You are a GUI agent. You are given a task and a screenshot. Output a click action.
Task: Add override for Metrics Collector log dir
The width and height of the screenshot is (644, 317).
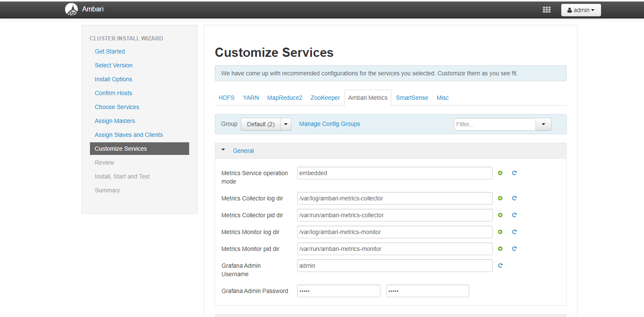pyautogui.click(x=500, y=198)
